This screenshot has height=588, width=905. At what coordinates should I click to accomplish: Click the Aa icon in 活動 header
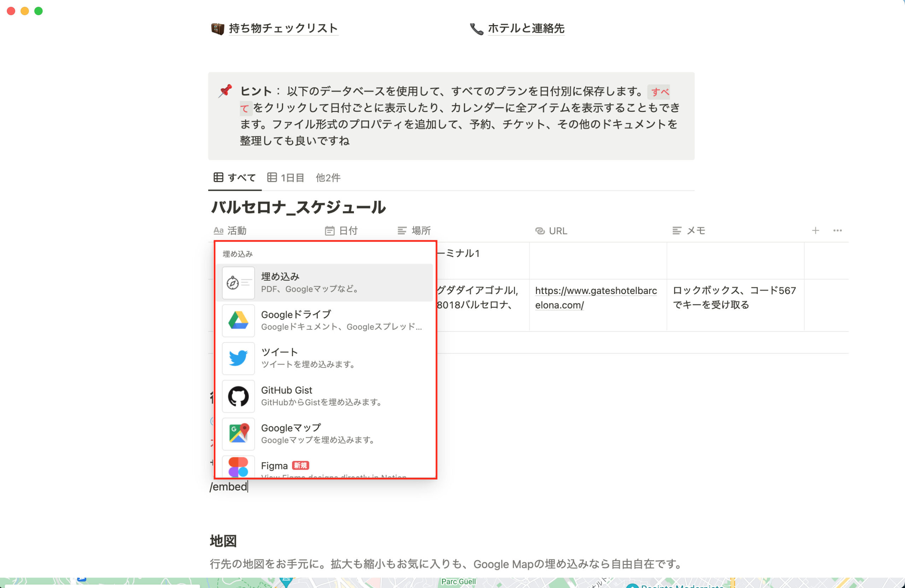[x=218, y=231]
